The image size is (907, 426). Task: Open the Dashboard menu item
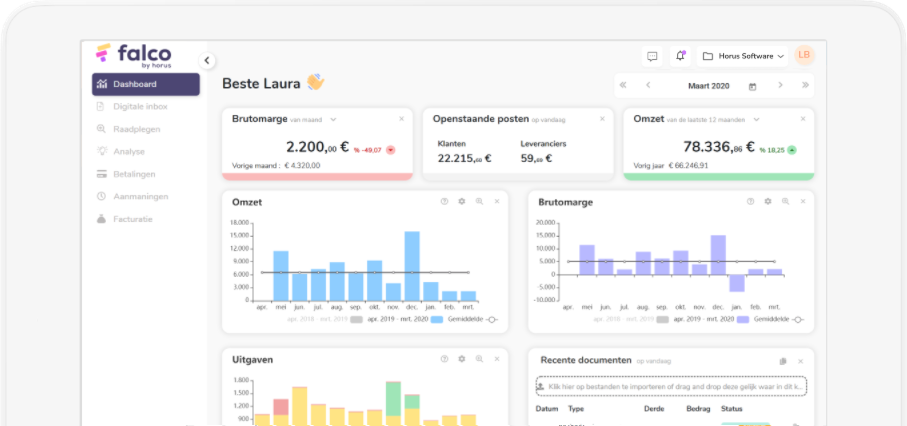pos(146,84)
